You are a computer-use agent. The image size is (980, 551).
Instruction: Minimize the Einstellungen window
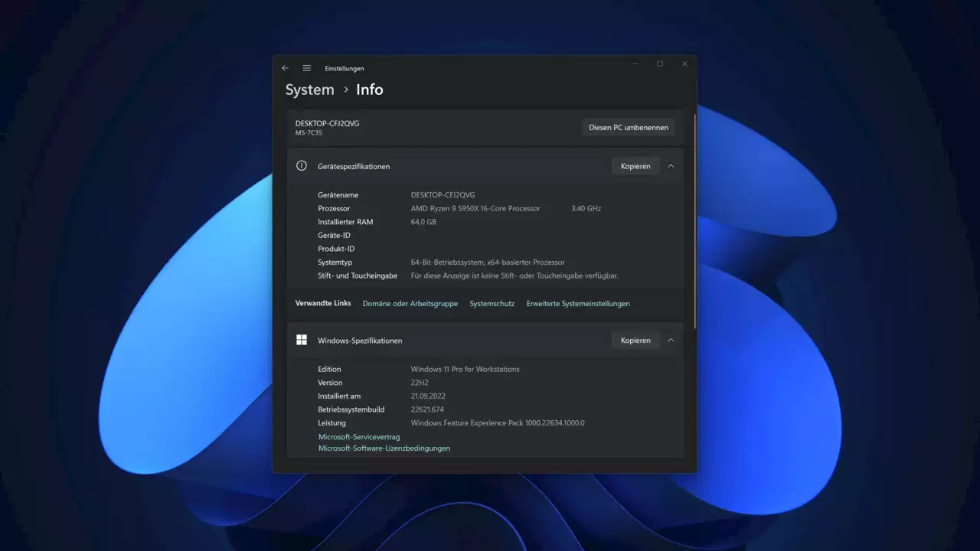point(635,64)
